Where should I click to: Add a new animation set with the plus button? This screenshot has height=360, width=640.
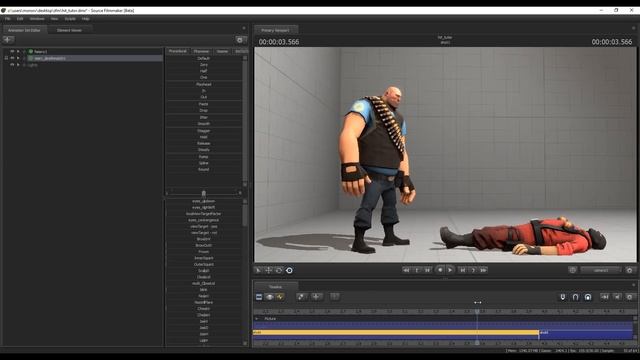point(8,40)
